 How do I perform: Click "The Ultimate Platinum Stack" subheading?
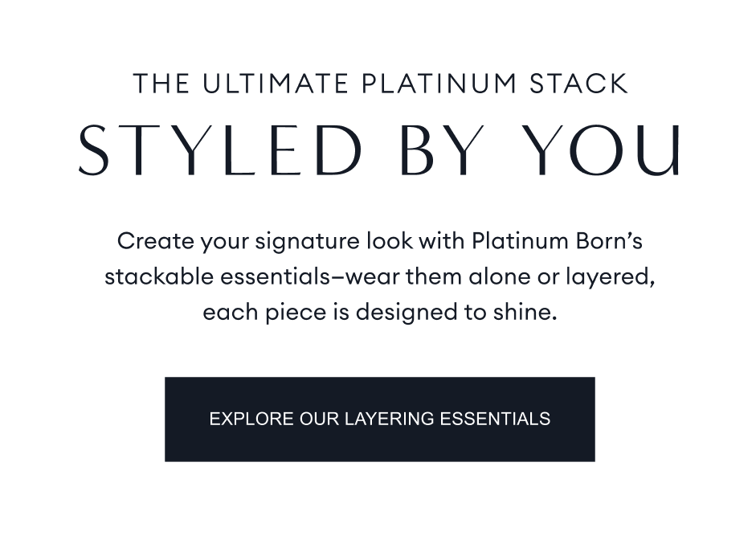pyautogui.click(x=380, y=84)
